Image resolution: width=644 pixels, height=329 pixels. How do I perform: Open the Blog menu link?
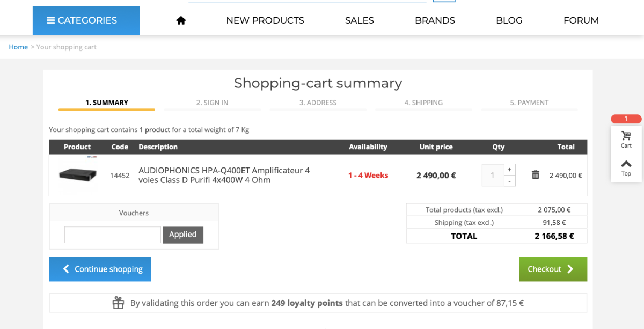click(x=509, y=20)
